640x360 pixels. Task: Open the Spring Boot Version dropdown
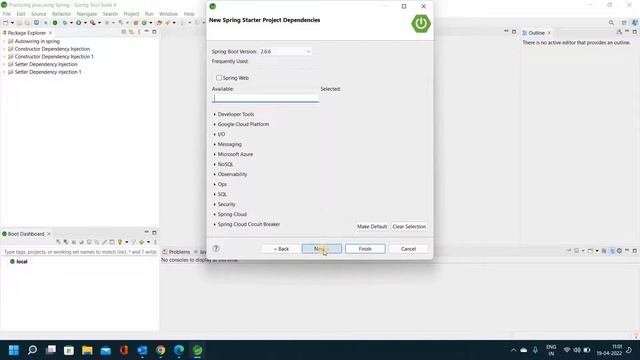(x=285, y=52)
